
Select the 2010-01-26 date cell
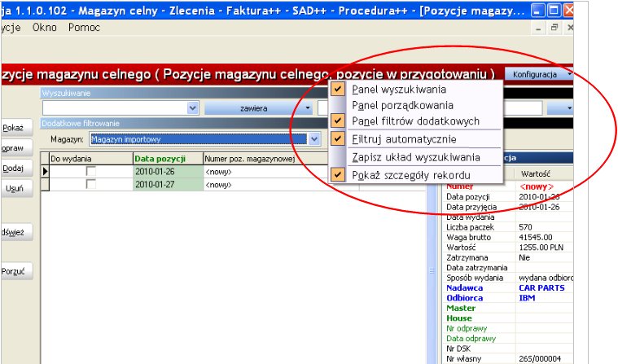(x=169, y=172)
